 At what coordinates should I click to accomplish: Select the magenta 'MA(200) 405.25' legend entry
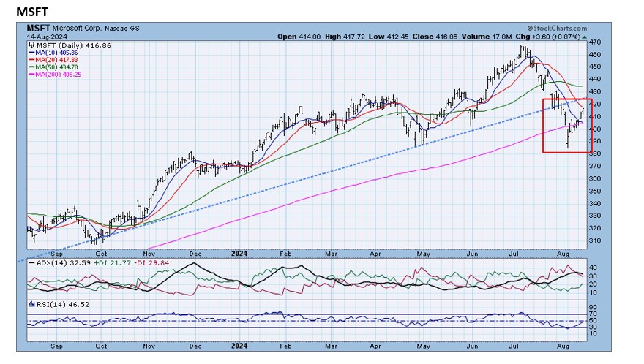[x=55, y=75]
